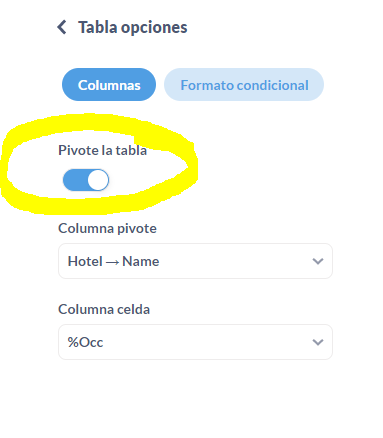This screenshot has width=383, height=438.
Task: Click the Columna celda label
Action: 104,310
